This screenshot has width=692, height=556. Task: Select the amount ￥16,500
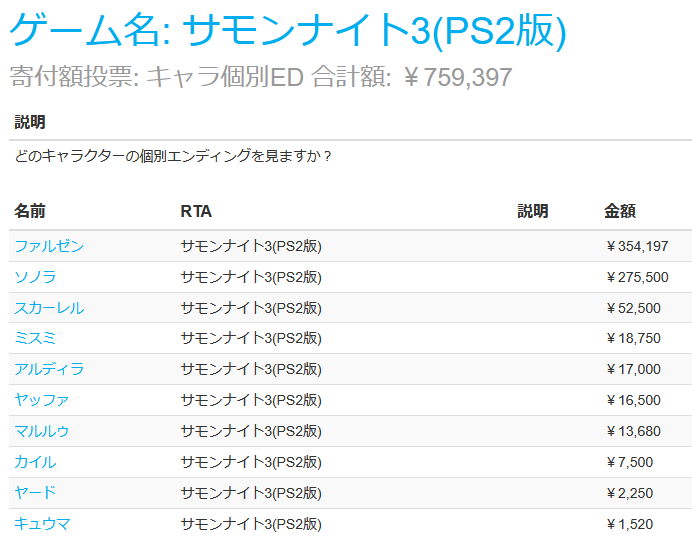(x=633, y=400)
